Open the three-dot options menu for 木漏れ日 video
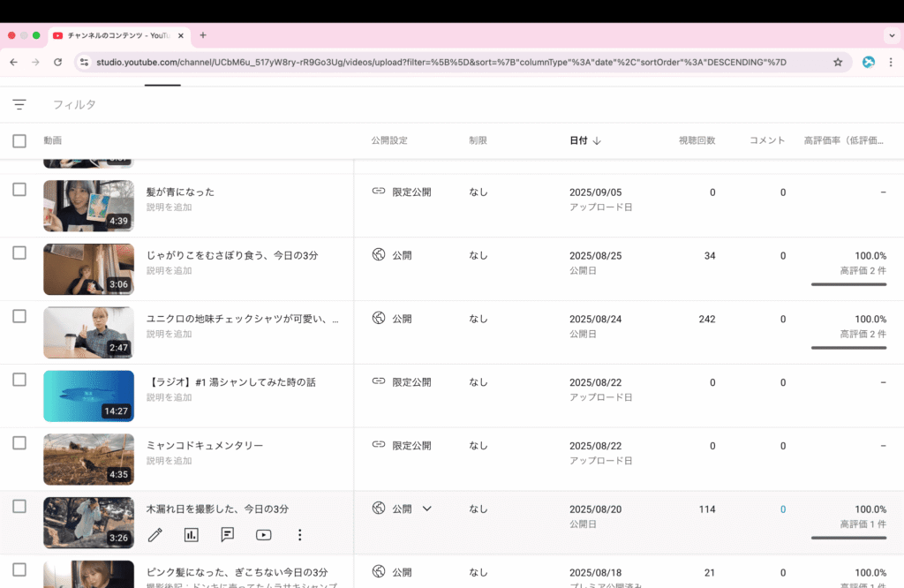The width and height of the screenshot is (904, 588). [x=299, y=534]
